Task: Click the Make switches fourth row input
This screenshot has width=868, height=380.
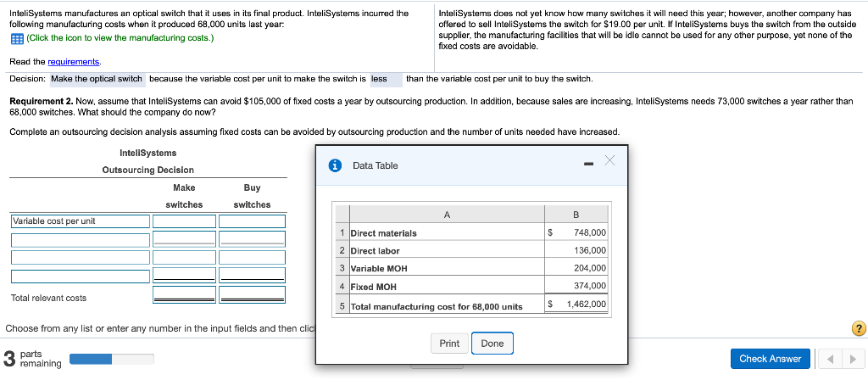Action: point(184,276)
